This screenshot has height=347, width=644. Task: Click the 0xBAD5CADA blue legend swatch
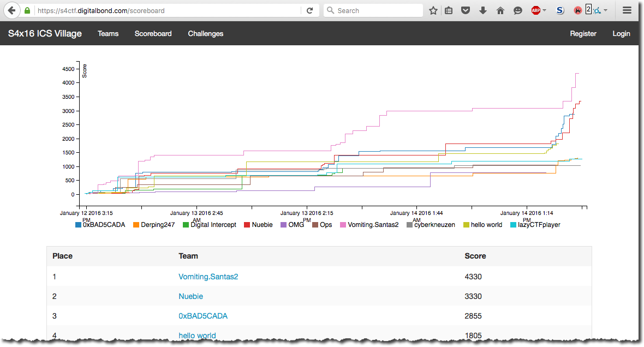78,225
